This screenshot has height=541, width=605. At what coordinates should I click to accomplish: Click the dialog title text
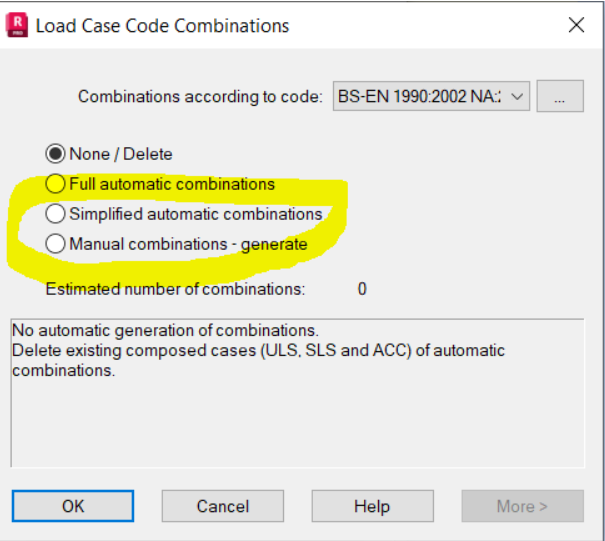pyautogui.click(x=163, y=26)
